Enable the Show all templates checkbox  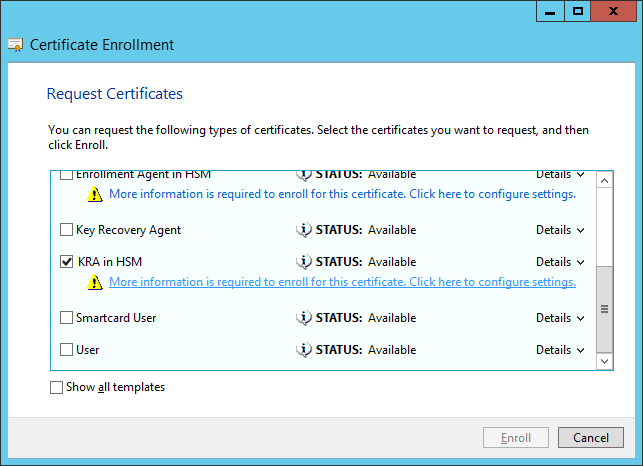(x=56, y=387)
